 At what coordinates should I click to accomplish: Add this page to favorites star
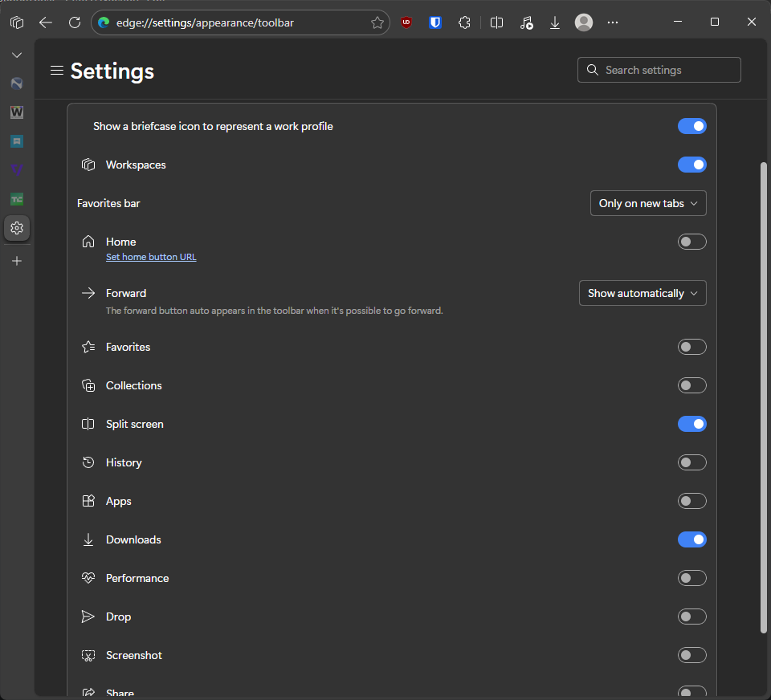pyautogui.click(x=377, y=22)
